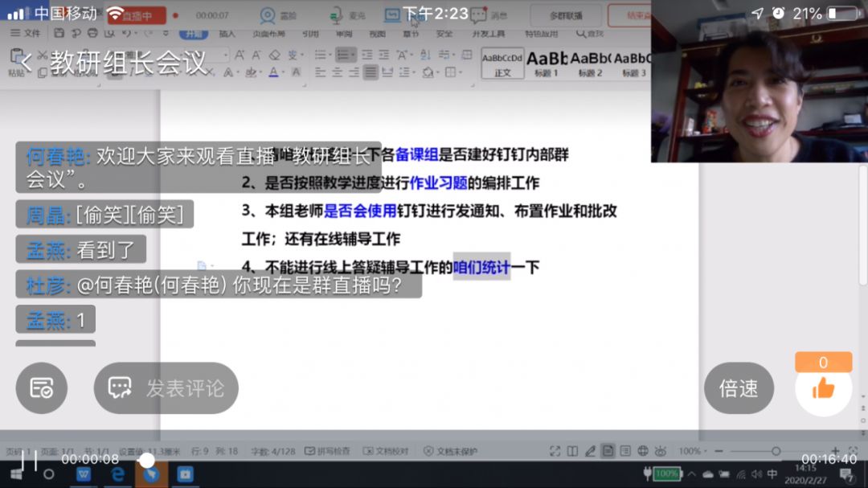The height and width of the screenshot is (488, 868).
Task: Toggle eye protection mode icon
Action: click(661, 451)
